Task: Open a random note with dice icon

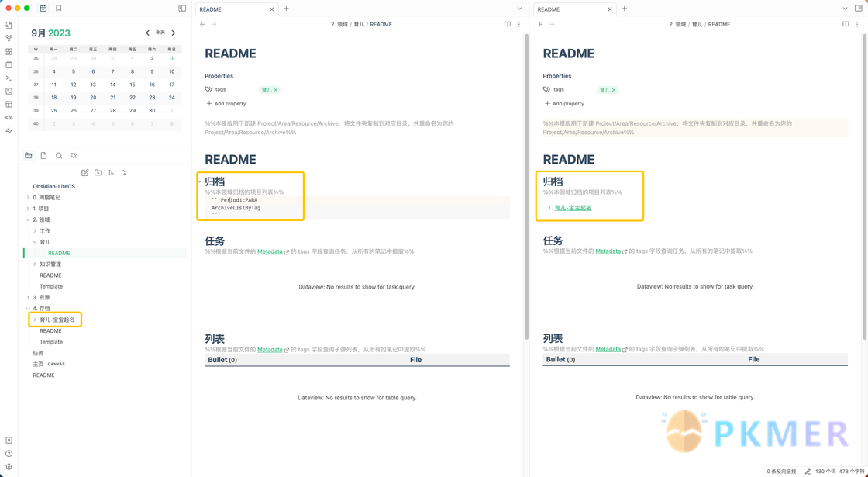Action: [x=9, y=92]
